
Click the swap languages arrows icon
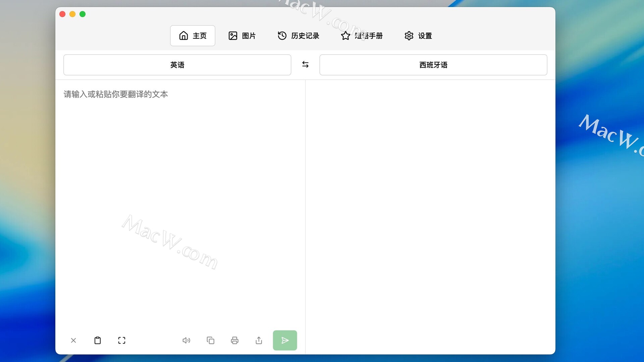(x=305, y=64)
